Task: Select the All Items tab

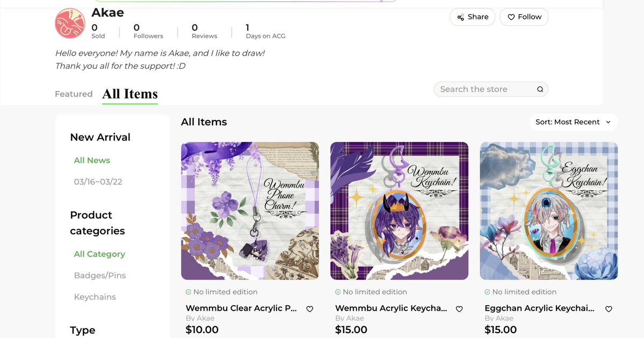Action: click(x=130, y=94)
